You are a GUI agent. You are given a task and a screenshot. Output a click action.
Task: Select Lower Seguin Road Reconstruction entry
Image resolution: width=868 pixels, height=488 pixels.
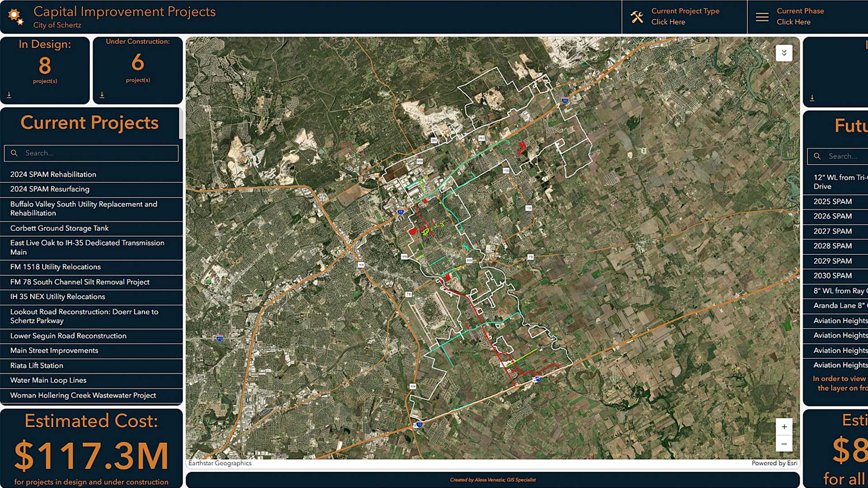click(68, 336)
